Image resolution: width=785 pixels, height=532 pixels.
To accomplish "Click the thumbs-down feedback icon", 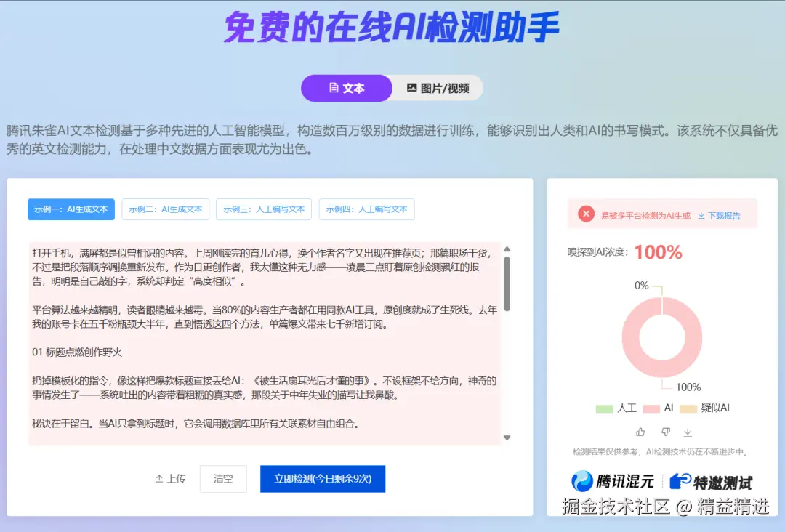I will pyautogui.click(x=666, y=432).
